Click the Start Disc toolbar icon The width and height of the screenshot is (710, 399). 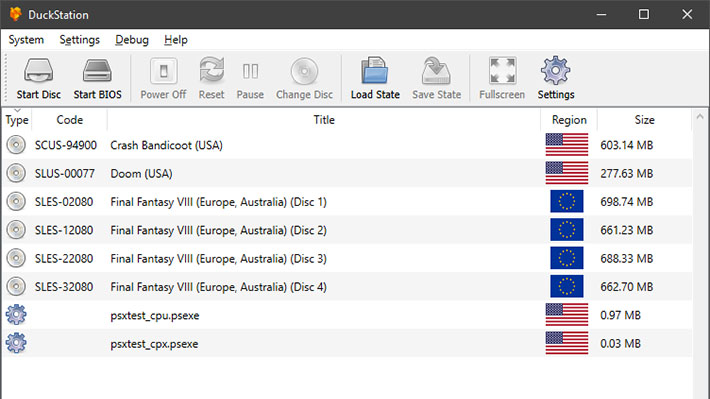38,71
